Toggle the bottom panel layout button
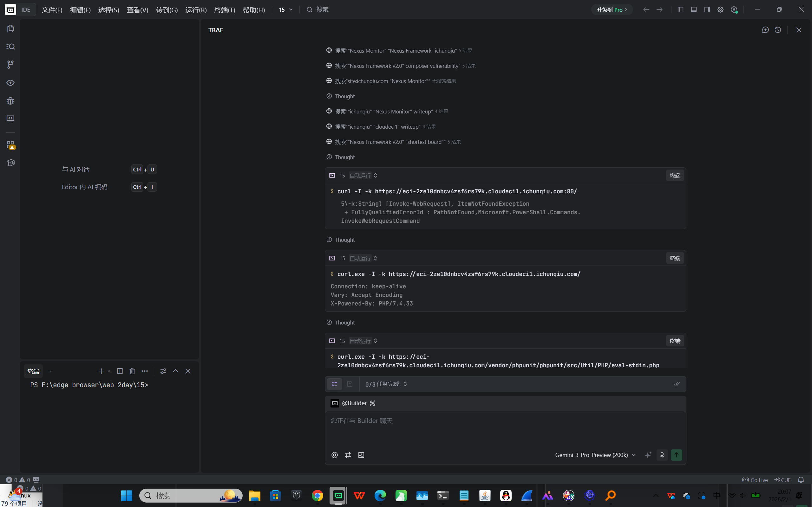 [x=694, y=10]
